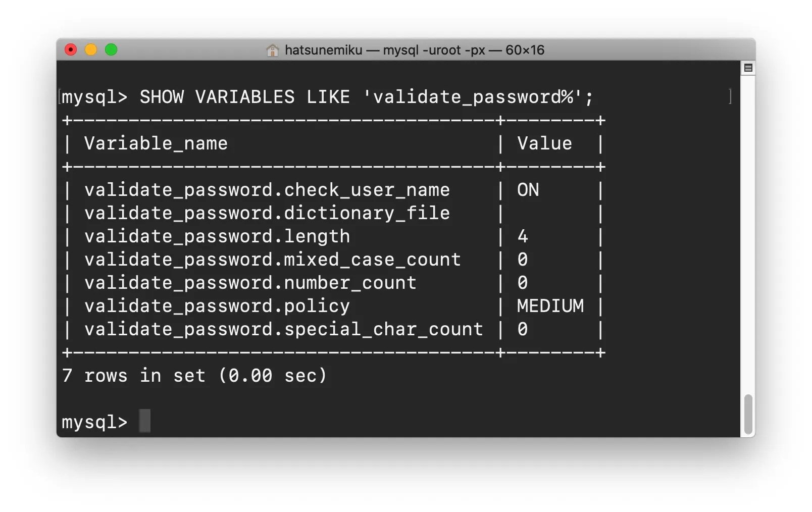
Task: Click the Value column header
Action: click(544, 143)
